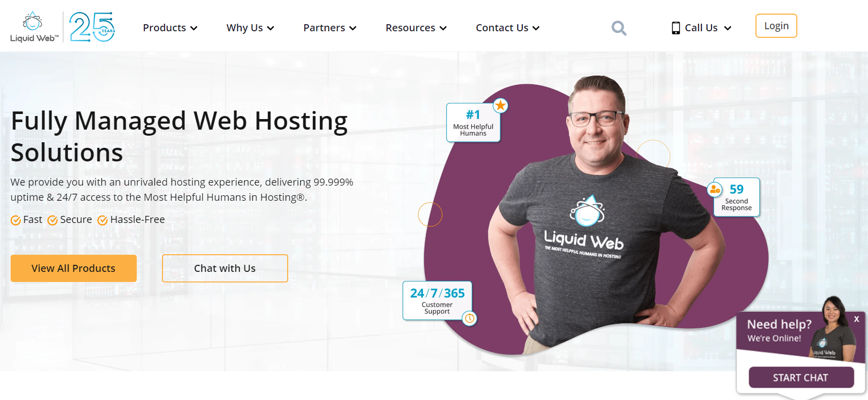868x400 pixels.
Task: Click the 'We're Online!' status text
Action: 774,338
